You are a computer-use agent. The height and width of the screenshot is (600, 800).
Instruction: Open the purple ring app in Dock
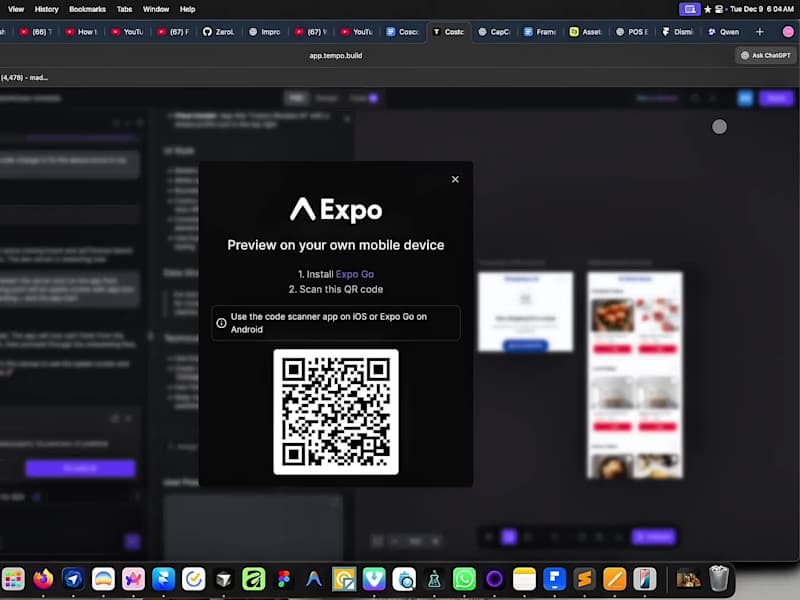(x=494, y=579)
